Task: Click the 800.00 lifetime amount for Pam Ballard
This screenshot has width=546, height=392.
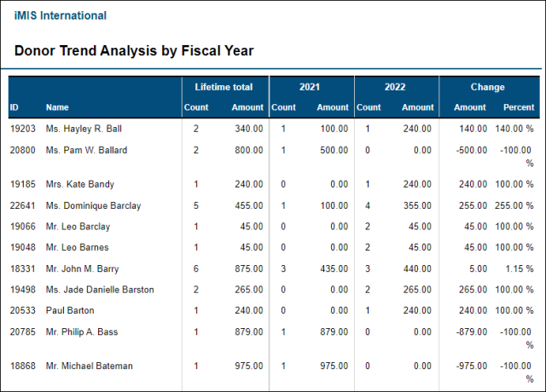Action: tap(248, 150)
